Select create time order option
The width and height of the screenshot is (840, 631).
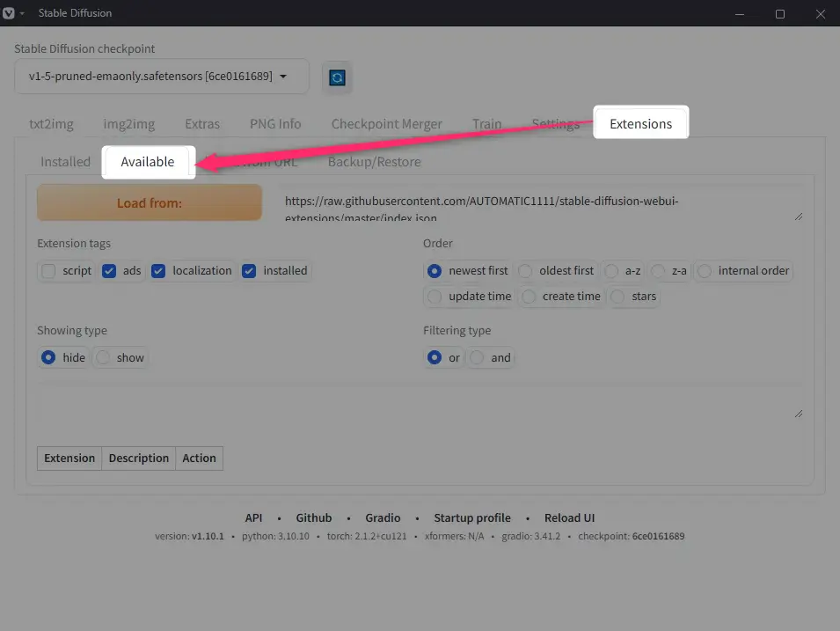click(x=529, y=296)
